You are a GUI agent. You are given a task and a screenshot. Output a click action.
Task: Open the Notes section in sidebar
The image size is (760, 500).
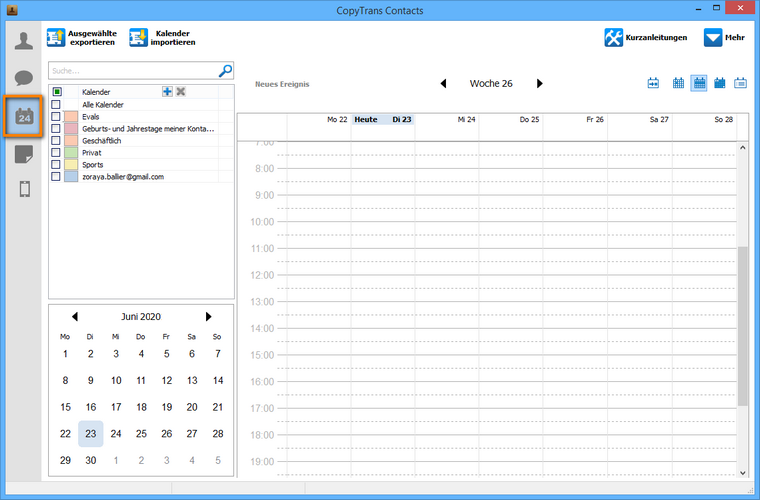pos(24,155)
